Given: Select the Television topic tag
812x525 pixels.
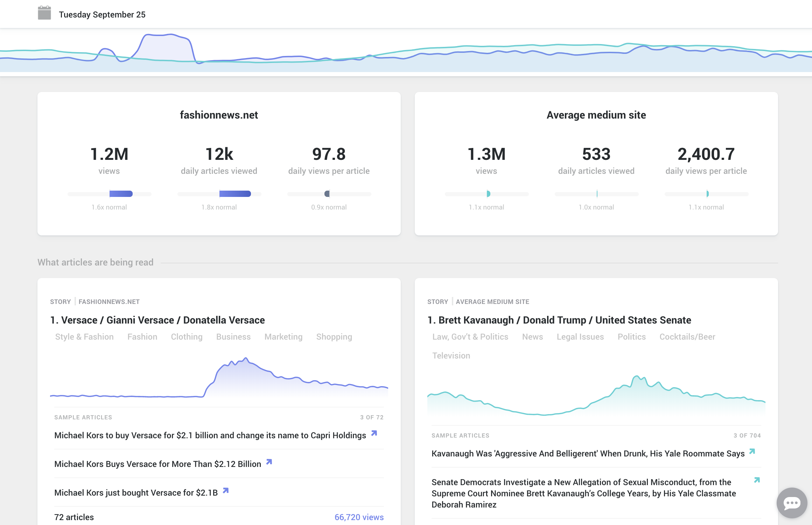Looking at the screenshot, I should 451,355.
